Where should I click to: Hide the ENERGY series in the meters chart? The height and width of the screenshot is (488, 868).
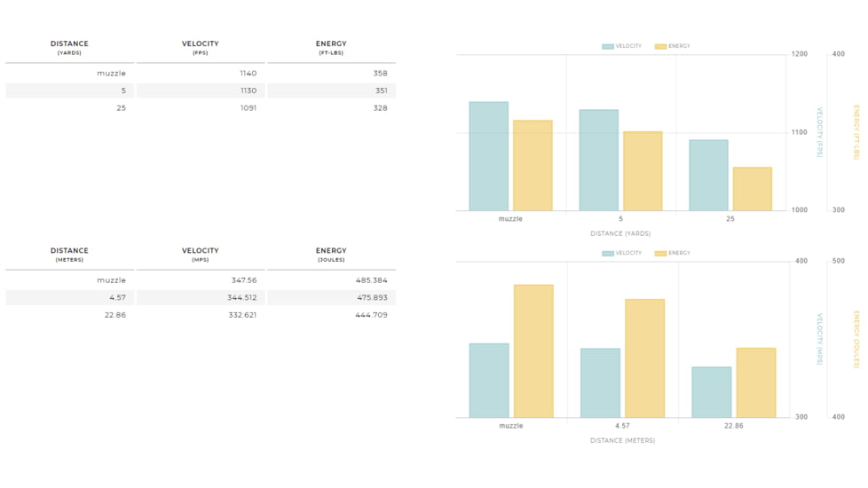pos(672,253)
